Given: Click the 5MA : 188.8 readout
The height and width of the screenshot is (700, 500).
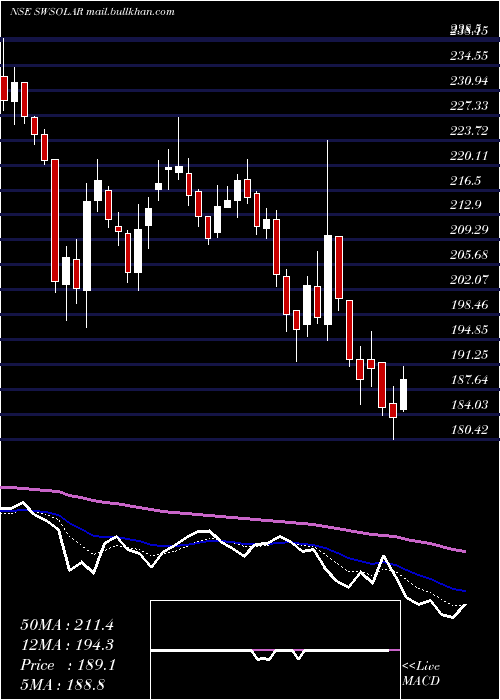Looking at the screenshot, I should click(62, 684).
